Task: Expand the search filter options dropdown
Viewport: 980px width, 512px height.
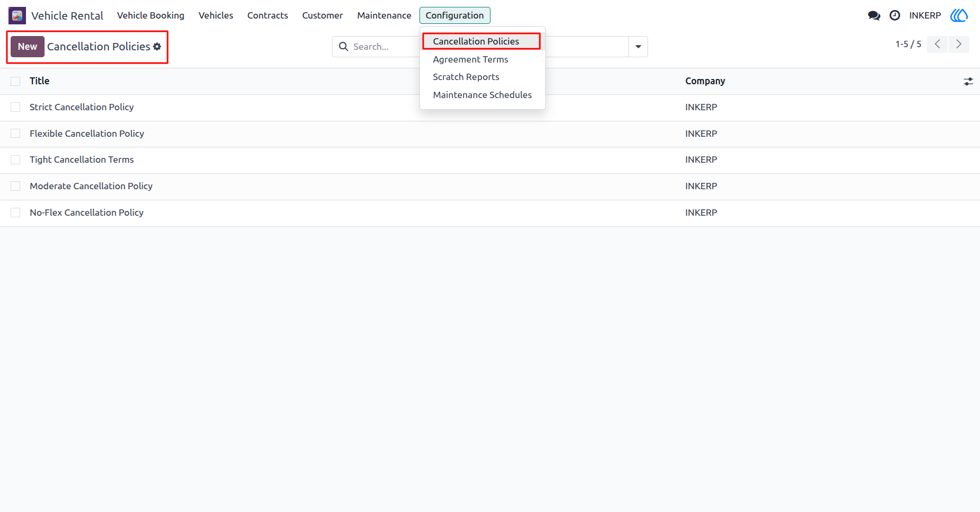Action: click(638, 47)
